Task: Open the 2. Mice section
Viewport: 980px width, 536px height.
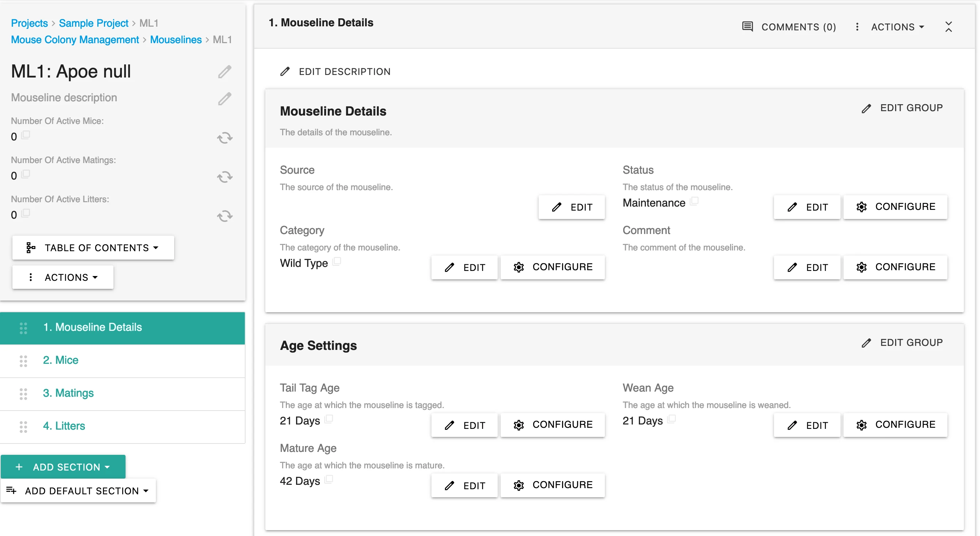Action: coord(123,361)
